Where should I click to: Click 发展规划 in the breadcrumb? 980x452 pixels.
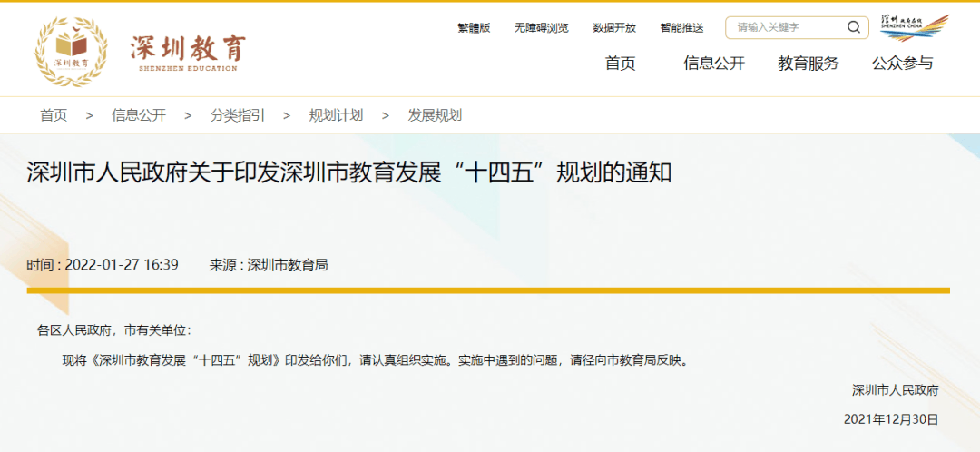(435, 115)
